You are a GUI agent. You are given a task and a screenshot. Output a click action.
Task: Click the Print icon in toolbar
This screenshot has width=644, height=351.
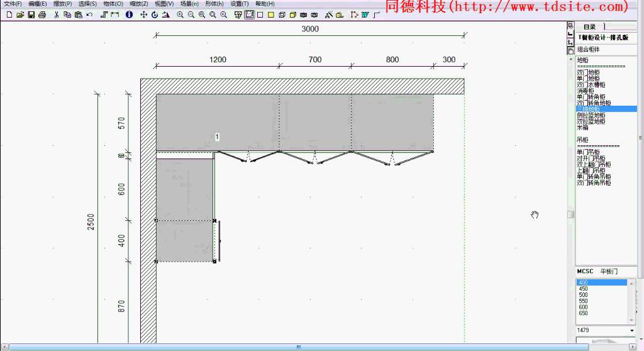point(42,14)
